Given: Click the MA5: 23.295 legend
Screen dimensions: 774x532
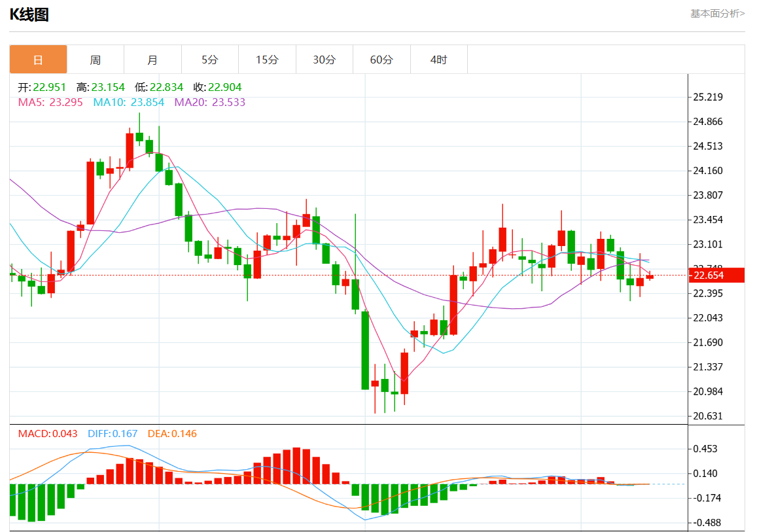Looking at the screenshot, I should pyautogui.click(x=50, y=102).
